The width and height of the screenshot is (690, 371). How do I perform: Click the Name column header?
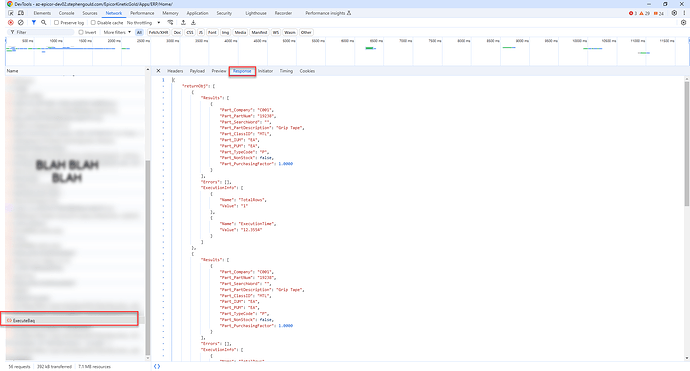(75, 70)
